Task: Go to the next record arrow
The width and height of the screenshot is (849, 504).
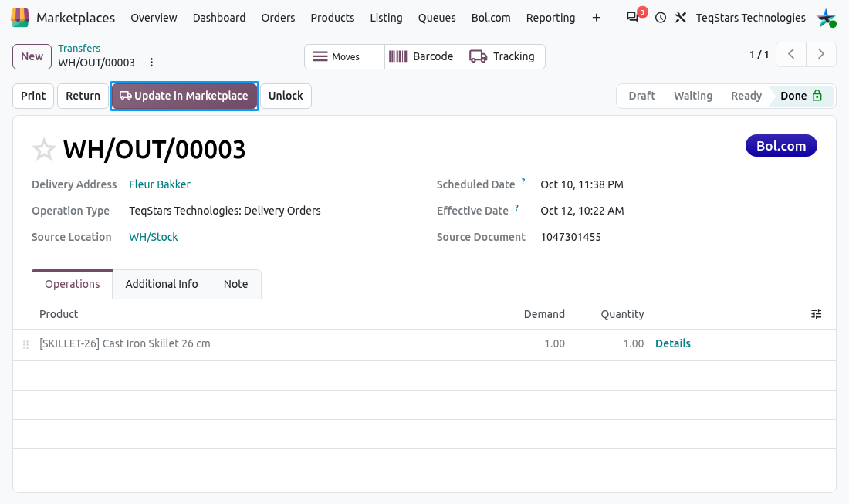Action: (x=821, y=54)
